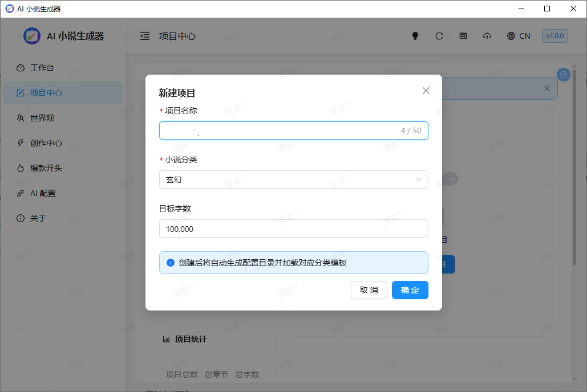Click the scrollbar down arrow
Image resolution: width=587 pixels, height=392 pixels.
(574, 379)
